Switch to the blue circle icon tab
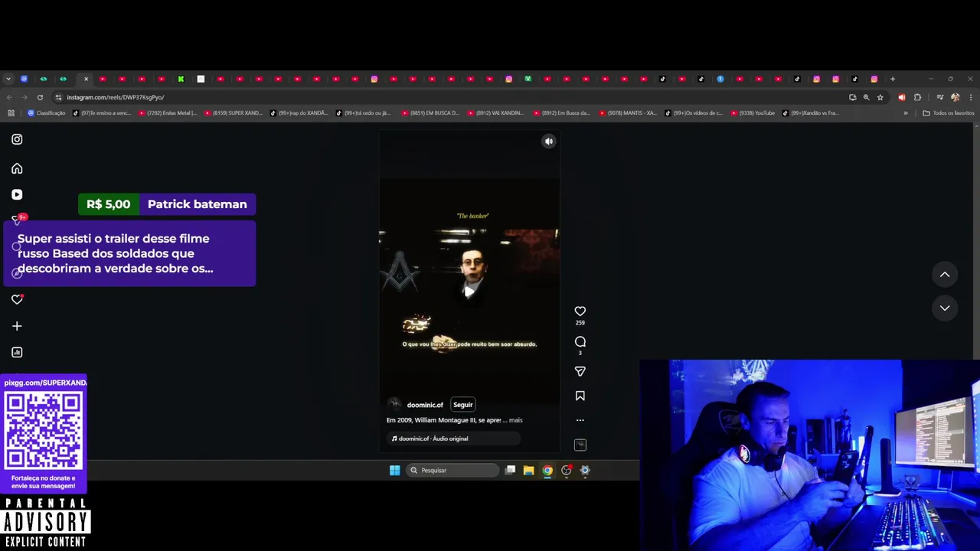The image size is (980, 551). click(x=720, y=79)
